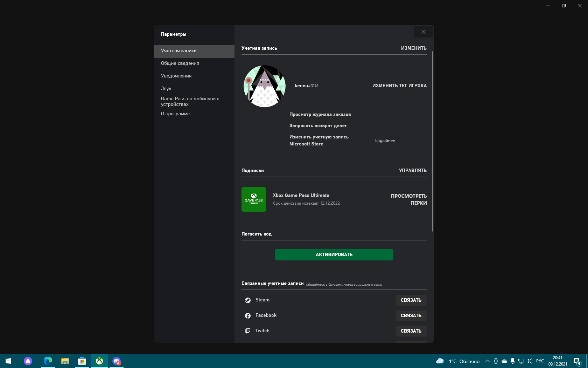Screen dimensions: 588x368
Task: Select the Учетная запись settings tab
Action: (x=194, y=51)
